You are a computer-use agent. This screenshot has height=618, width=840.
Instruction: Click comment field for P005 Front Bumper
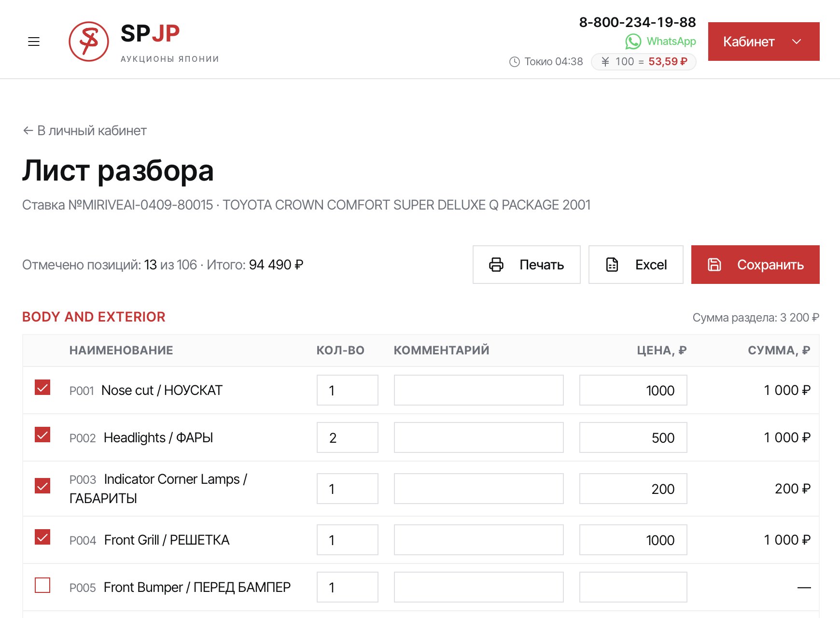[x=479, y=587]
